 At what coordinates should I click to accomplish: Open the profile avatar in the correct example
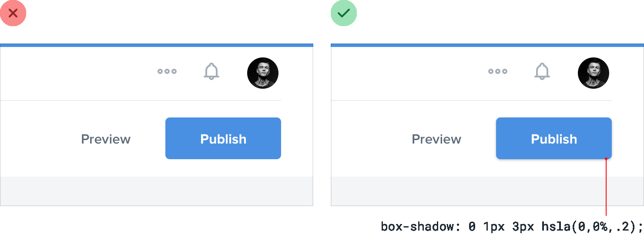point(594,73)
